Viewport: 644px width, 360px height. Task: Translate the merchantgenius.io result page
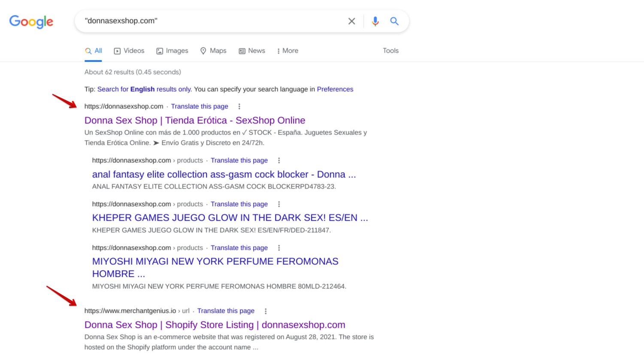226,311
